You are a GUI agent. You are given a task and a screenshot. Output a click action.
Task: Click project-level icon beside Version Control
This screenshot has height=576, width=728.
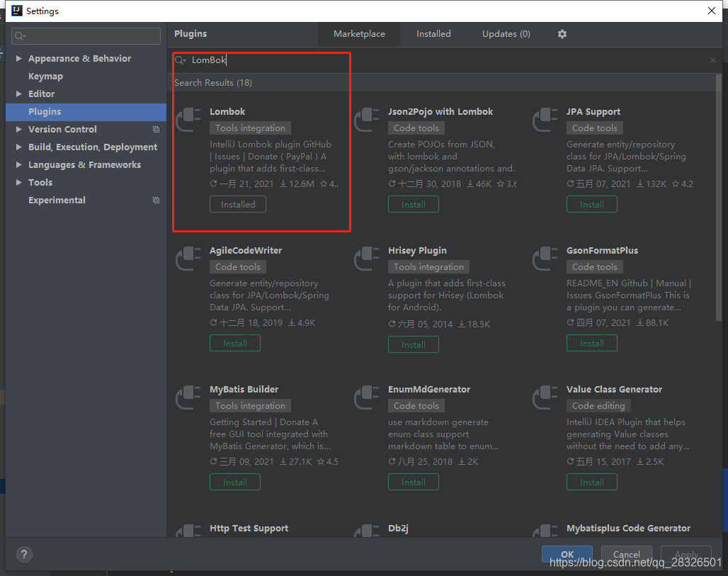pos(156,129)
